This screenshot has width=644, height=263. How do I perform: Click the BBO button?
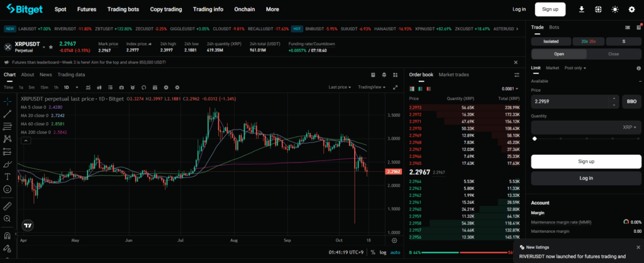(x=631, y=101)
